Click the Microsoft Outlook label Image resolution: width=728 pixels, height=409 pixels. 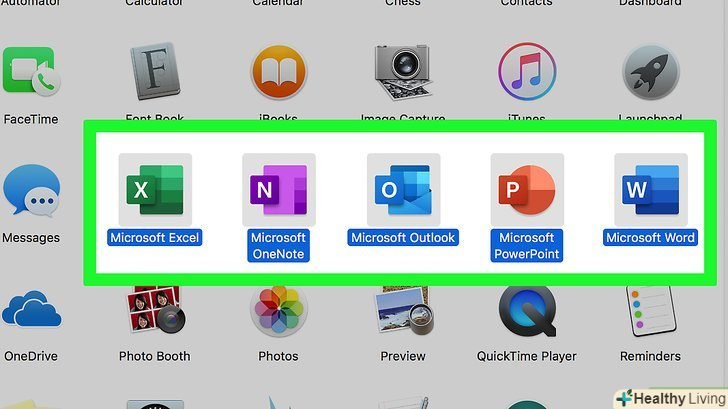(x=403, y=238)
